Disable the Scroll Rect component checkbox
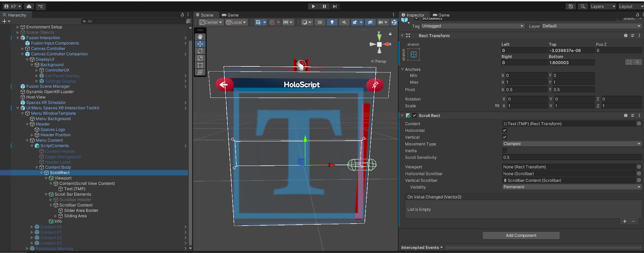 (415, 115)
